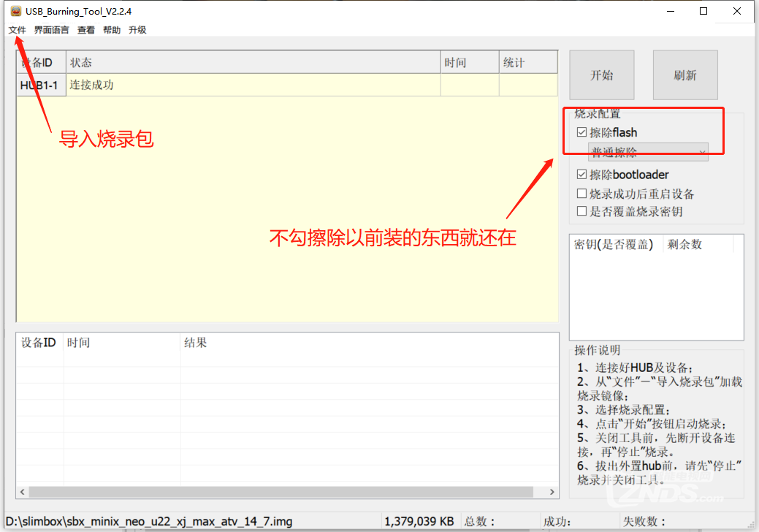Click the USB Burning Tool app icon
This screenshot has width=759, height=532.
[15, 11]
